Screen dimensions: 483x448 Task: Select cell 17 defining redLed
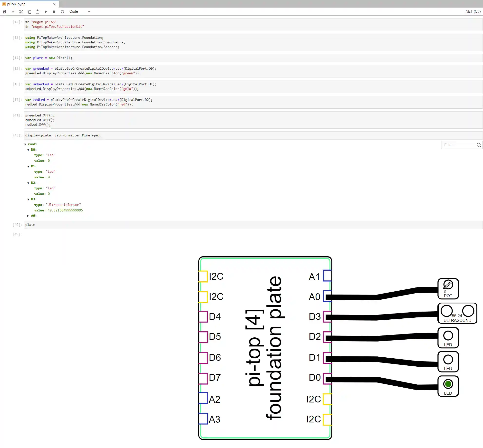click(x=253, y=102)
